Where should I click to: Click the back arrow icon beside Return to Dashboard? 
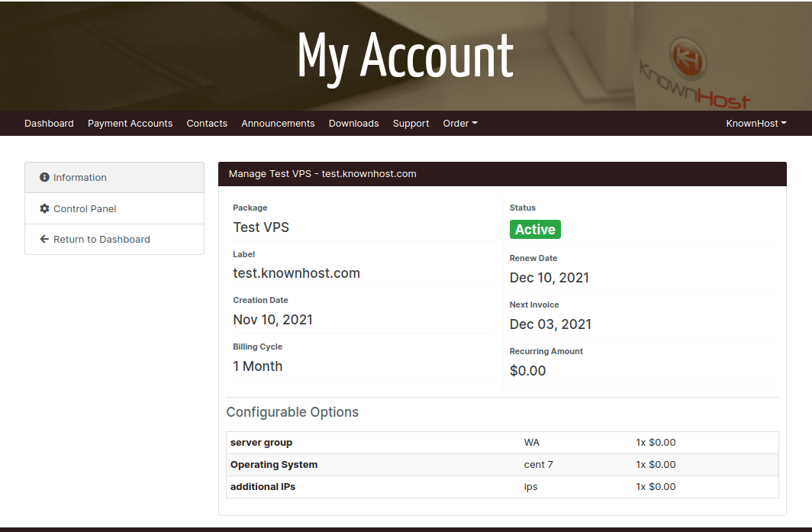point(44,239)
